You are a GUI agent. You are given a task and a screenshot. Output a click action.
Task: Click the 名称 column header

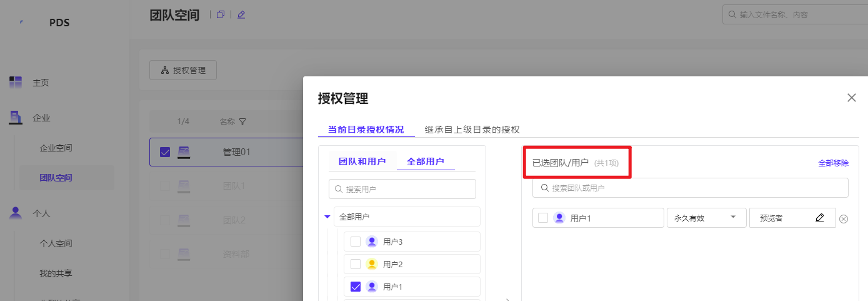227,121
